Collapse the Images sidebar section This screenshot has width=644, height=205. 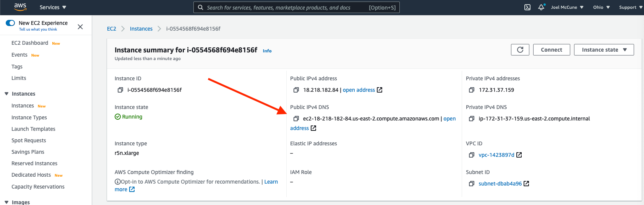6,202
